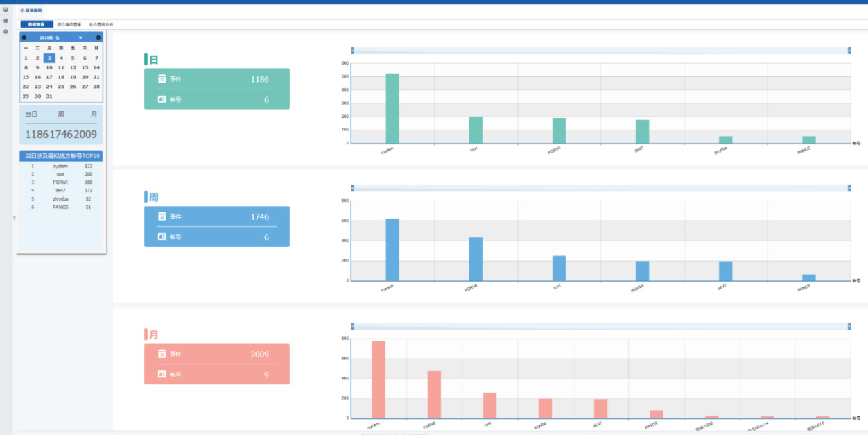Image resolution: width=868 pixels, height=435 pixels.
Task: Select day 25 in the calendar
Action: point(61,87)
